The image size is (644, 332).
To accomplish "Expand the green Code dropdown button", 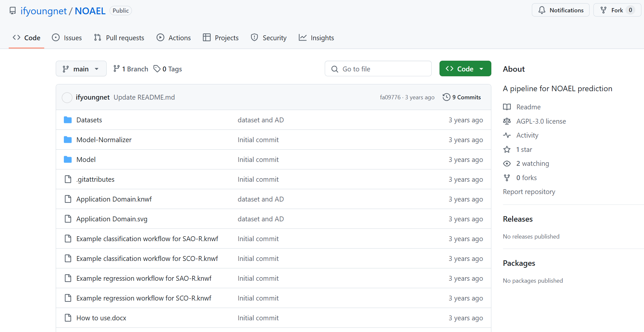I will coord(465,69).
